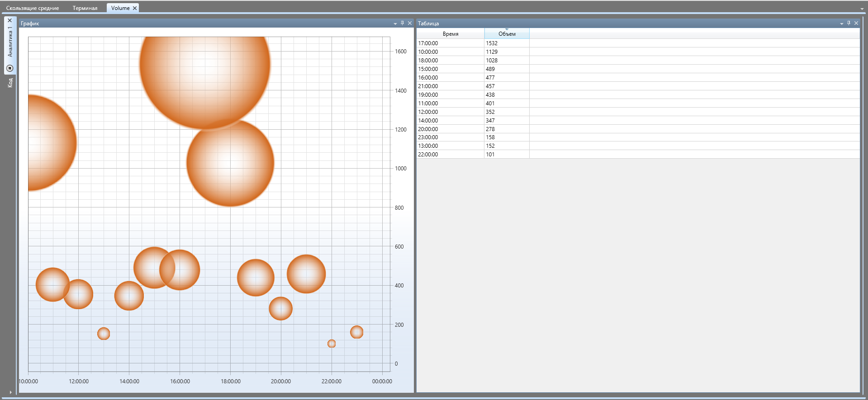Screen dimensions: 868x400
Task: Select the 10:00:00 time cell
Action: pyautogui.click(x=451, y=52)
